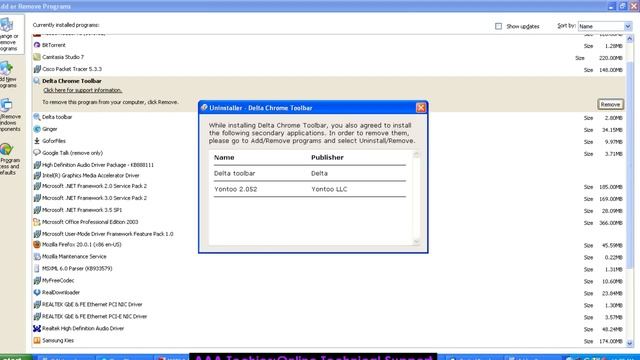
Task: Click the Publisher column header in the dialog
Action: tap(327, 158)
